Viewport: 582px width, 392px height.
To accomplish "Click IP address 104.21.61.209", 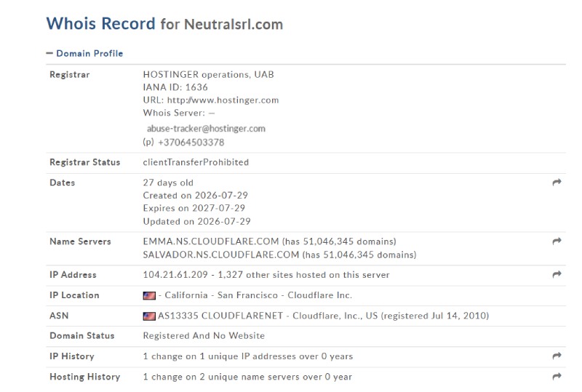I will (175, 275).
